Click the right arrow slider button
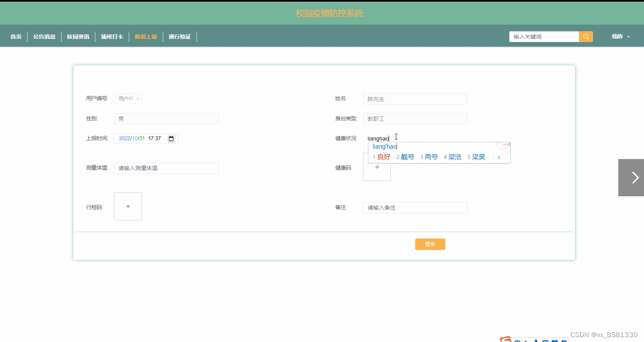644x342 pixels. (631, 178)
